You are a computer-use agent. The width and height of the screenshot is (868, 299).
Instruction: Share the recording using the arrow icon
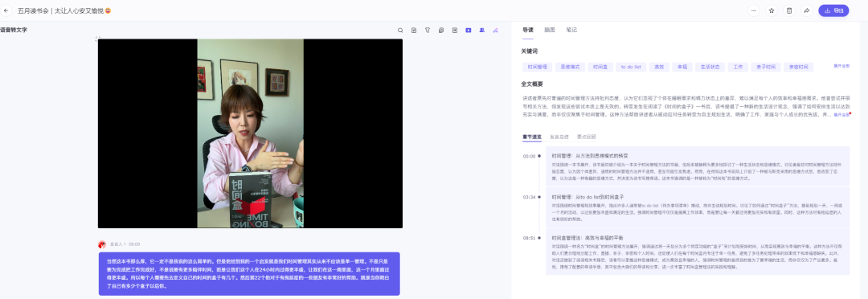pyautogui.click(x=807, y=10)
